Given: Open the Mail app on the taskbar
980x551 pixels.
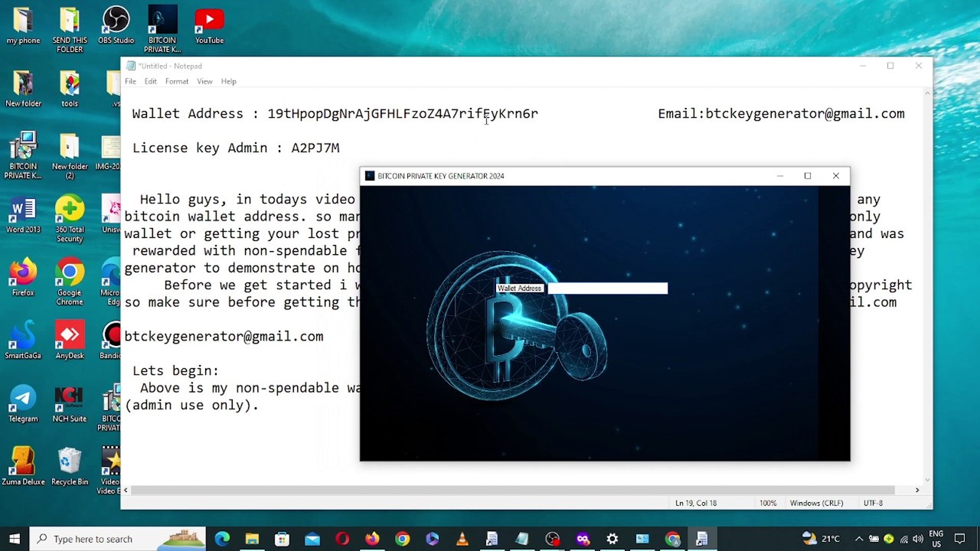Looking at the screenshot, I should point(312,539).
